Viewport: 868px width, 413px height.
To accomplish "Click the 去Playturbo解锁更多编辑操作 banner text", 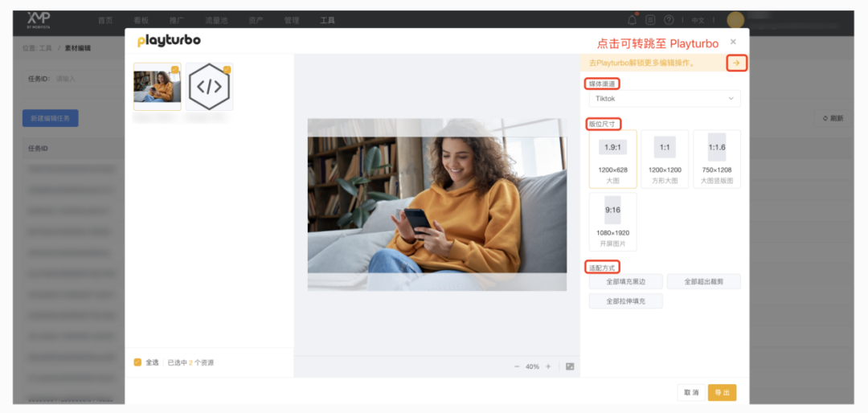I will (x=641, y=63).
